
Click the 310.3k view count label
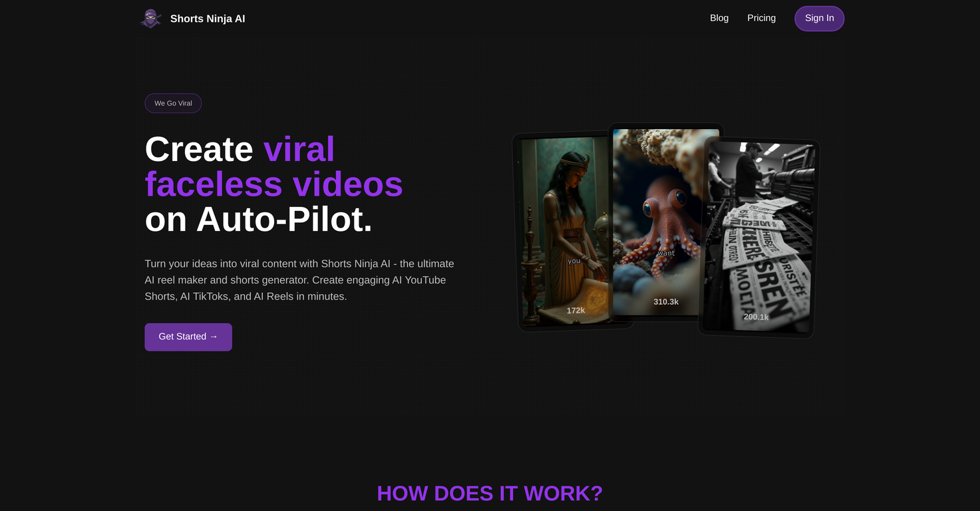[666, 302]
